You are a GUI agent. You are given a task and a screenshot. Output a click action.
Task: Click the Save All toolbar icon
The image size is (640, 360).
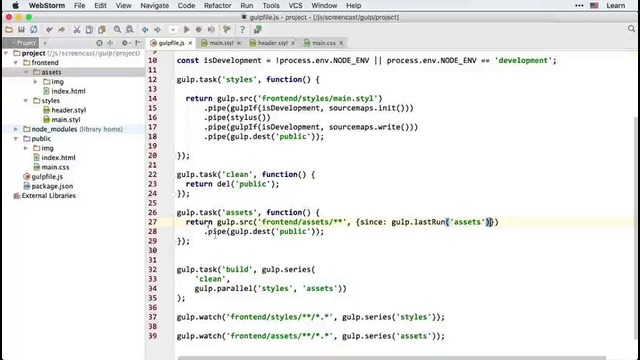pos(21,29)
